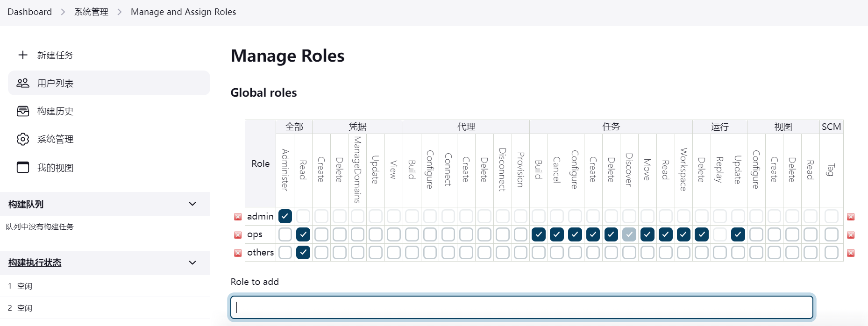Toggle Replay checkbox for ops role
Image resolution: width=868 pixels, height=326 pixels.
pos(719,234)
